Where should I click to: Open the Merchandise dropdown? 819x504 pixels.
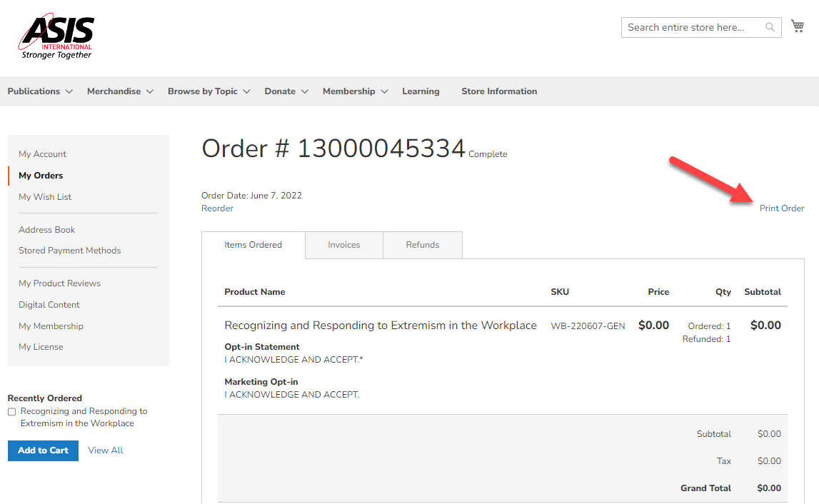(x=114, y=91)
